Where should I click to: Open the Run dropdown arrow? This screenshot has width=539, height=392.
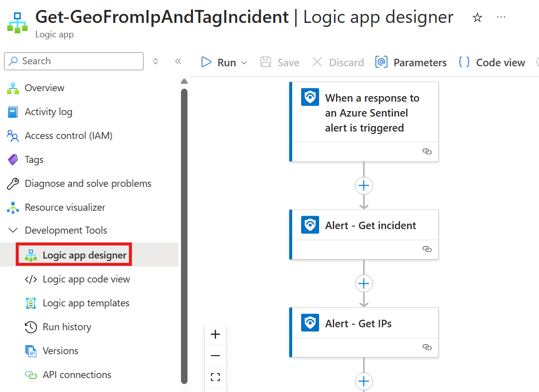coord(244,63)
